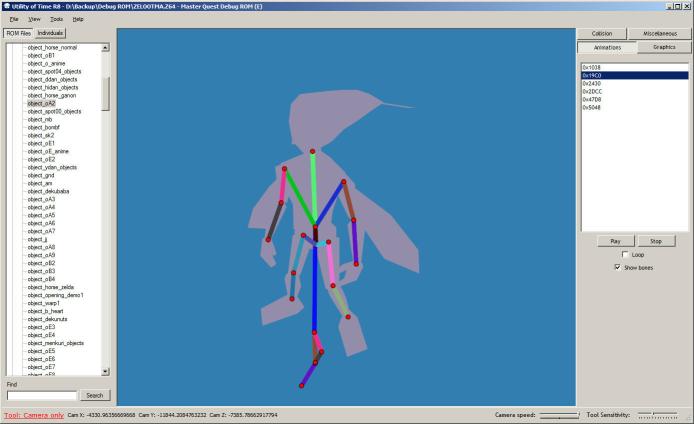Select object_spot00_objects in the tree
Screen dimensions: 694x424
[54, 111]
